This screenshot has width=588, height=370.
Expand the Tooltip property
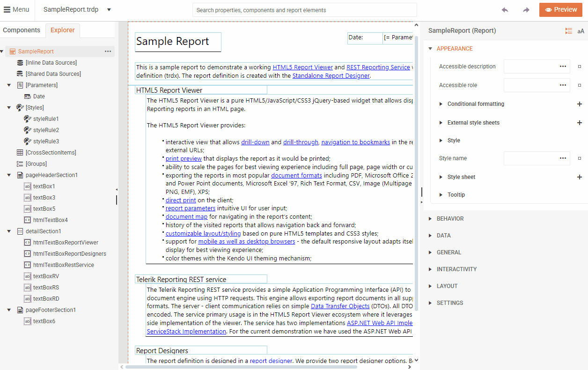[441, 195]
